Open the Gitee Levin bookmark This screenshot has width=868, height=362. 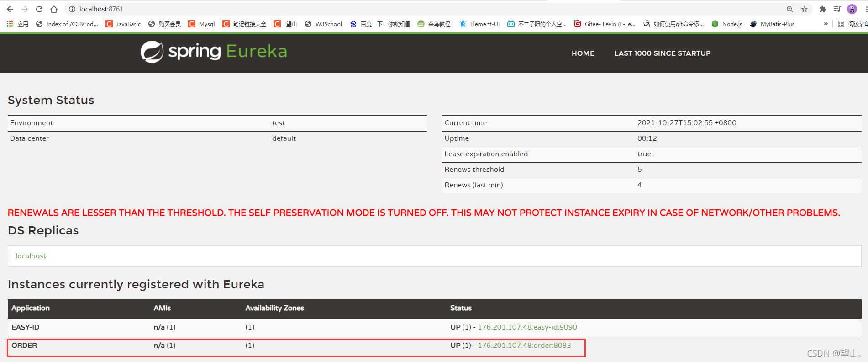tap(605, 24)
